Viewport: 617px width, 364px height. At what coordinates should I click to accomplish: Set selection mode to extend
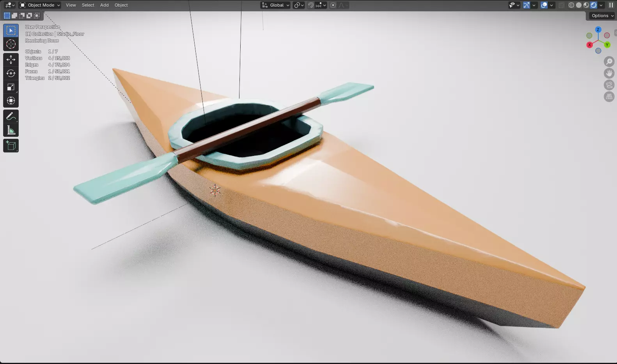[14, 16]
